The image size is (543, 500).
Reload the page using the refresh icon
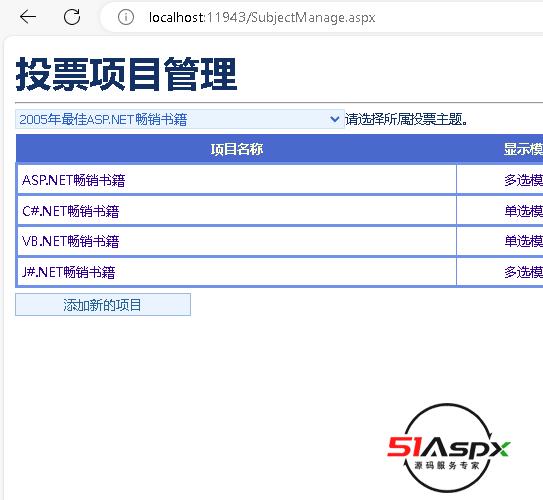(72, 17)
